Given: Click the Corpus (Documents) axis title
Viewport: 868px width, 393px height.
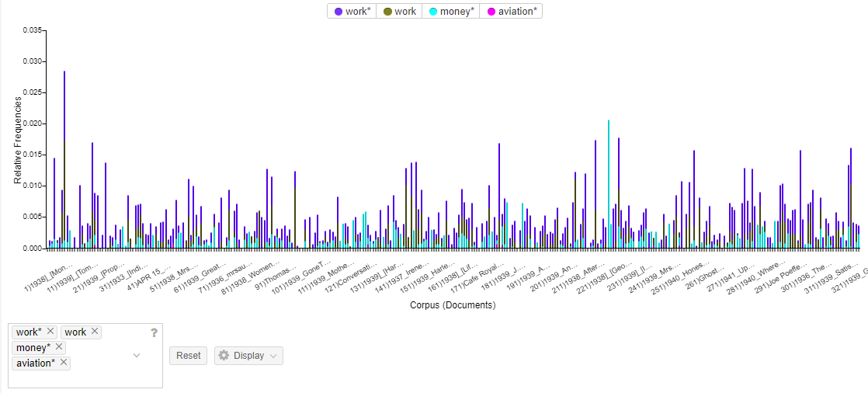Looking at the screenshot, I should [x=453, y=305].
